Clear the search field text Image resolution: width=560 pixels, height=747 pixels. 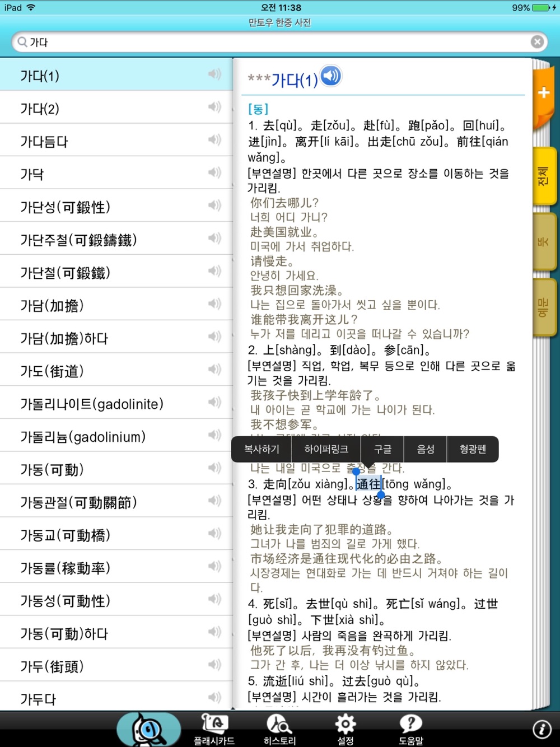[x=537, y=42]
